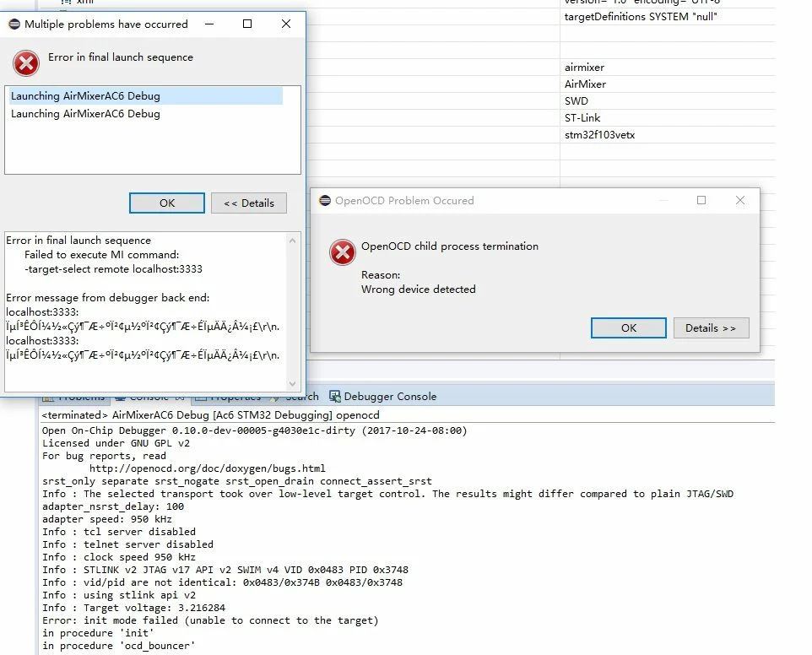Click 'Wrong device detected' reason text
812x655 pixels.
(x=418, y=290)
